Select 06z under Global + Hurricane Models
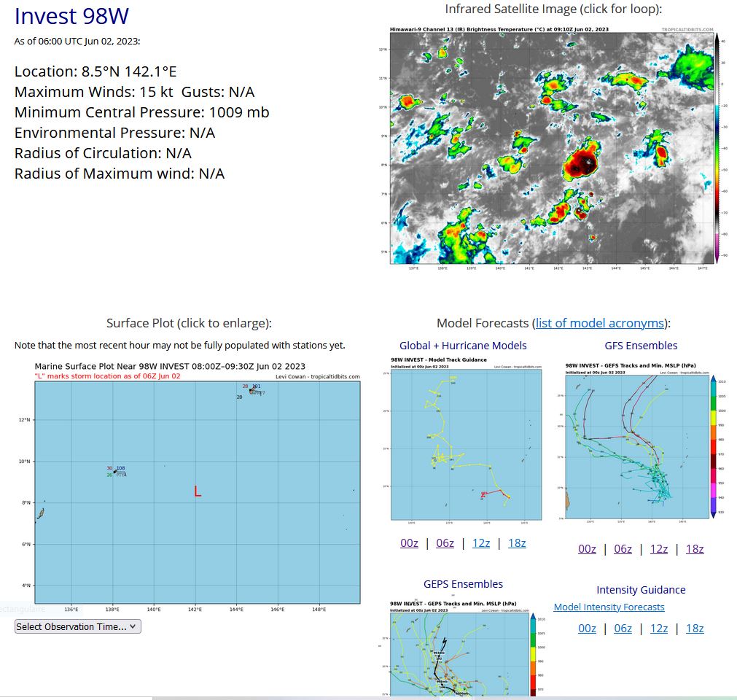This screenshot has width=737, height=700. (x=445, y=542)
